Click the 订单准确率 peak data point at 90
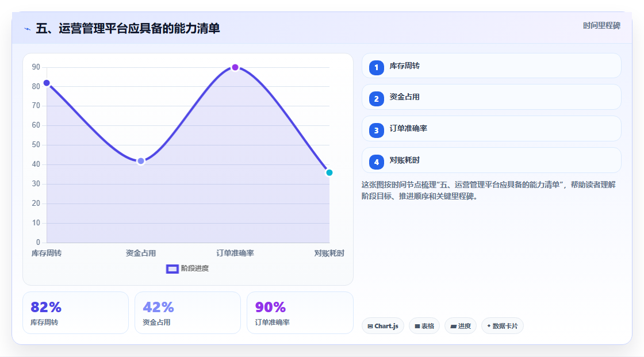 click(235, 67)
